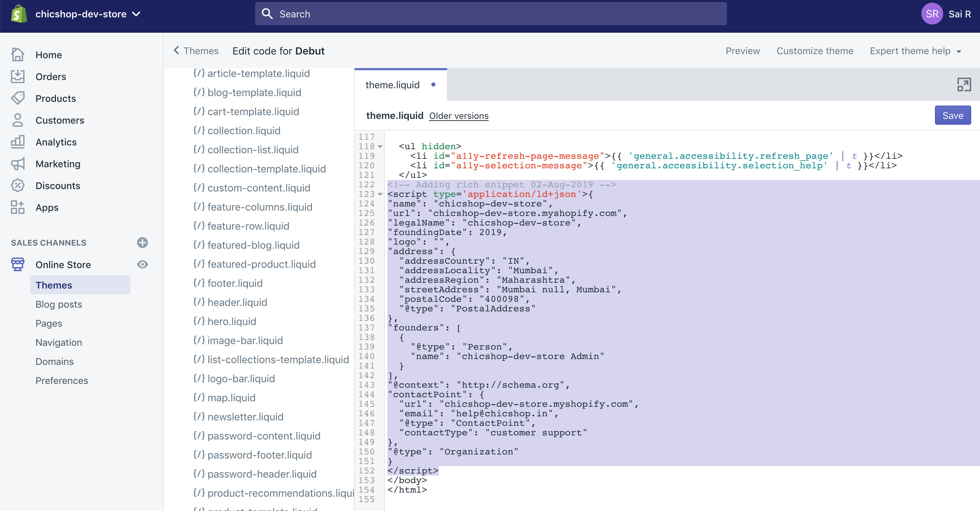Click liquid file icon beside password-footer.liquid
980x511 pixels.
[198, 454]
